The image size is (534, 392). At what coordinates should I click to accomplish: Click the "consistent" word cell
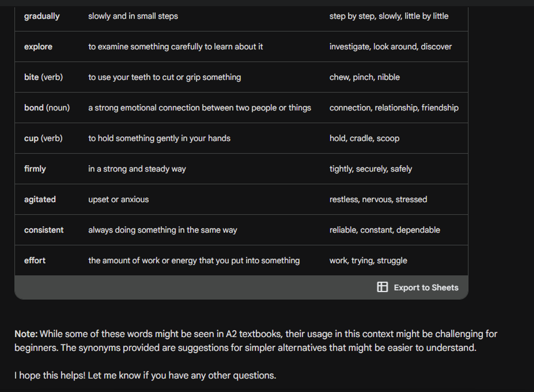click(44, 230)
